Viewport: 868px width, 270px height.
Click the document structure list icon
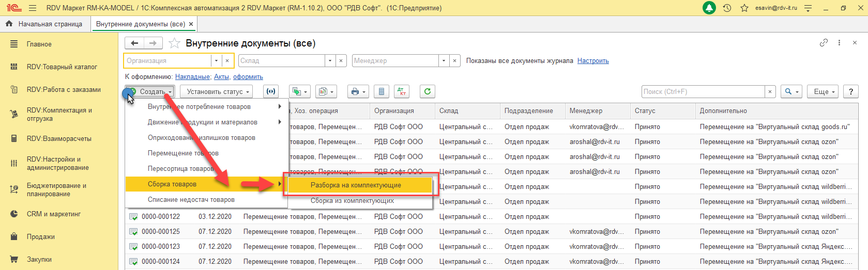382,91
